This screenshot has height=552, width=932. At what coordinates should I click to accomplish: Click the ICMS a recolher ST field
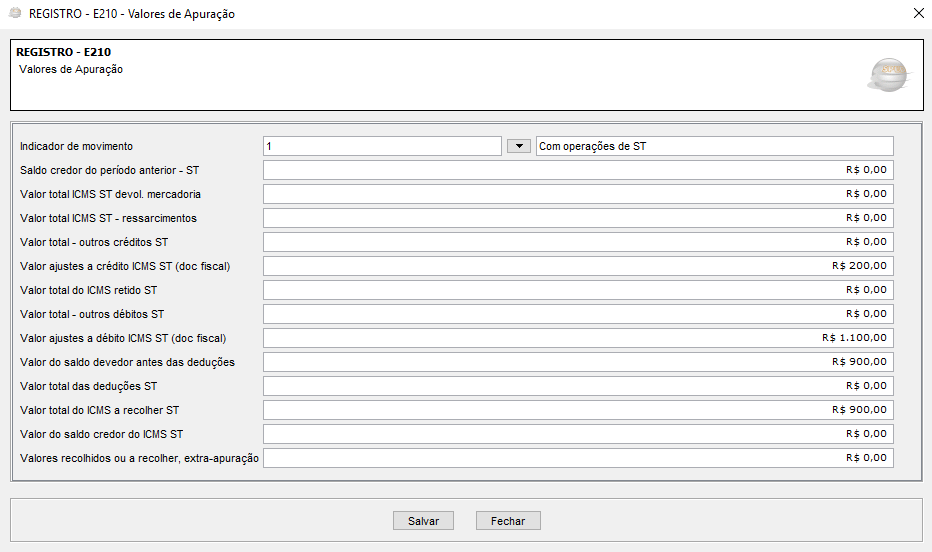(577, 410)
